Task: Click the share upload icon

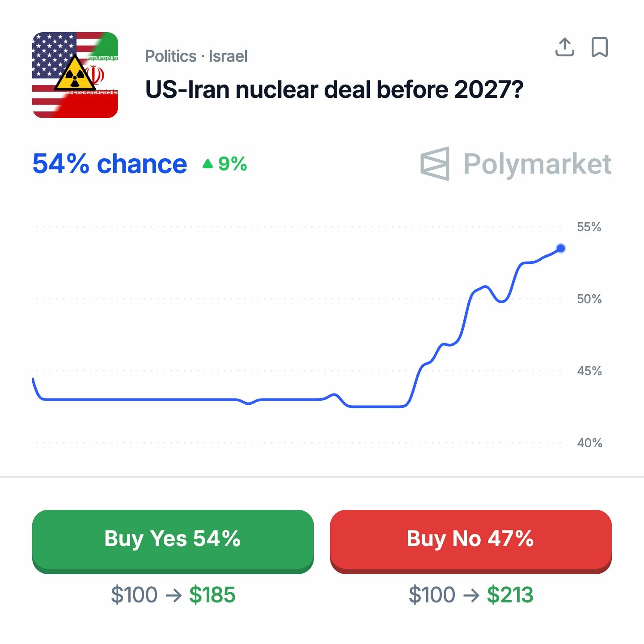Action: tap(564, 47)
